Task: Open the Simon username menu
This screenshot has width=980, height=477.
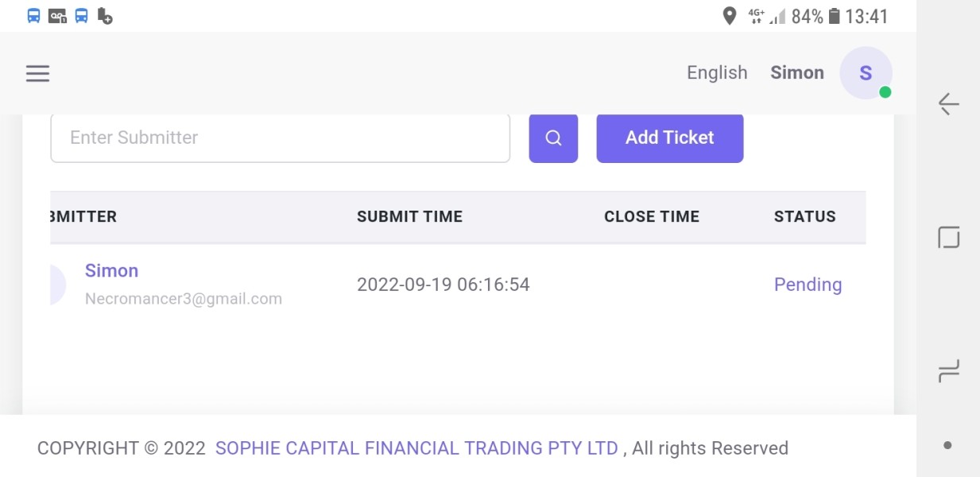Action: [x=796, y=73]
